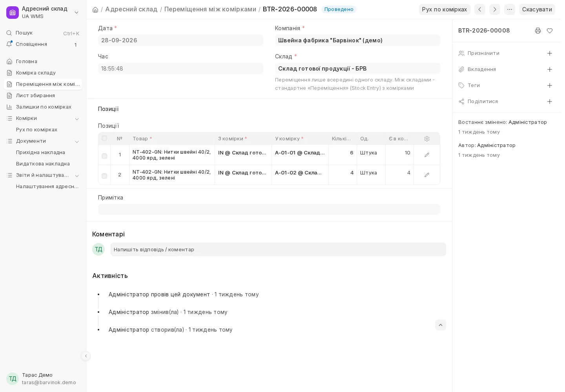Viewport: 565px width, 392px height.
Task: Click the comment input field
Action: click(278, 249)
